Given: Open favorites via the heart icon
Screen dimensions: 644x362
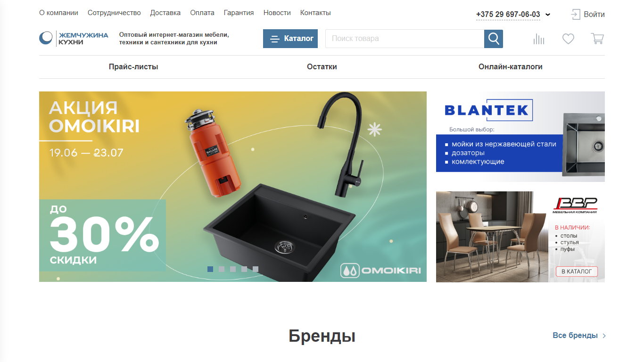Looking at the screenshot, I should pos(568,39).
